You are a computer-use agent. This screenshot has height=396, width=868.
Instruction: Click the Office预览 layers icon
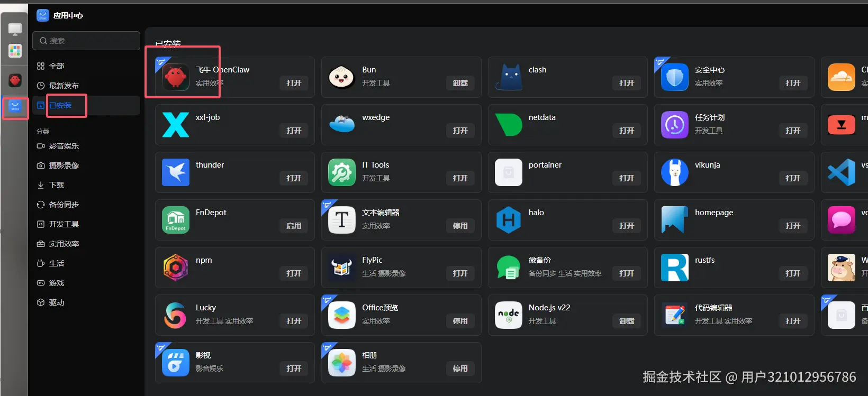tap(341, 315)
